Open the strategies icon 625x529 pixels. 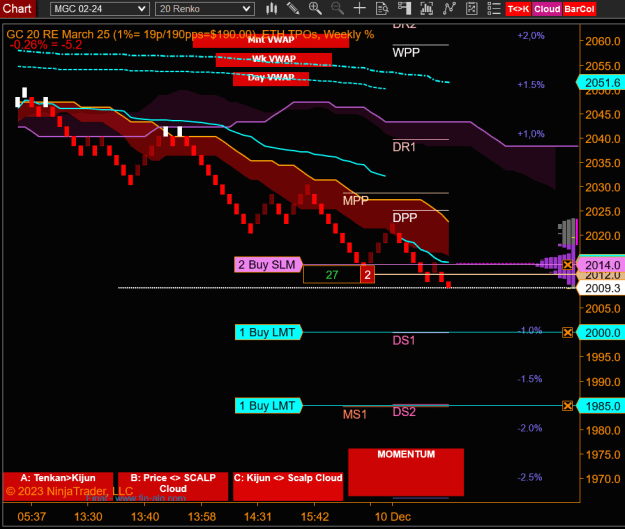[x=472, y=8]
